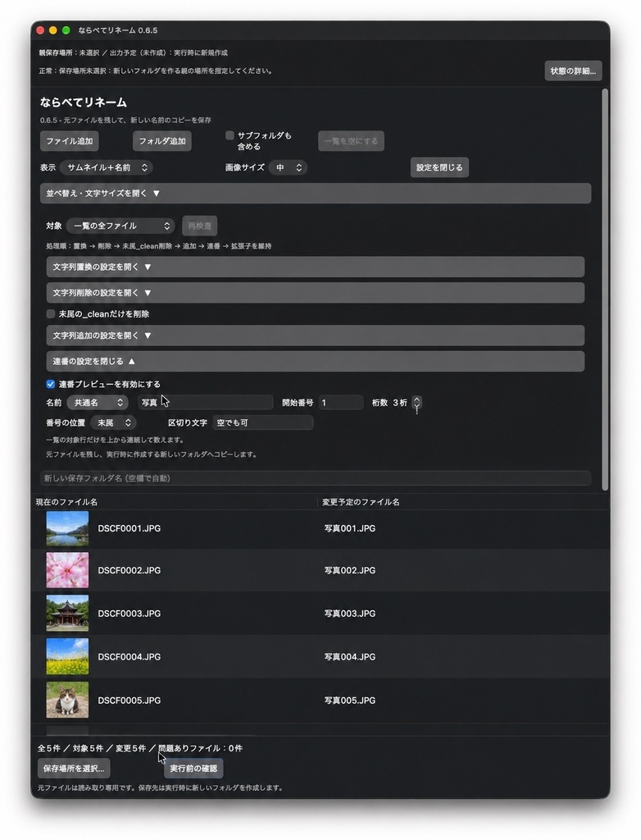Collapse 連番の設定を閉じる section
Image resolution: width=641 pixels, height=840 pixels.
pos(316,361)
